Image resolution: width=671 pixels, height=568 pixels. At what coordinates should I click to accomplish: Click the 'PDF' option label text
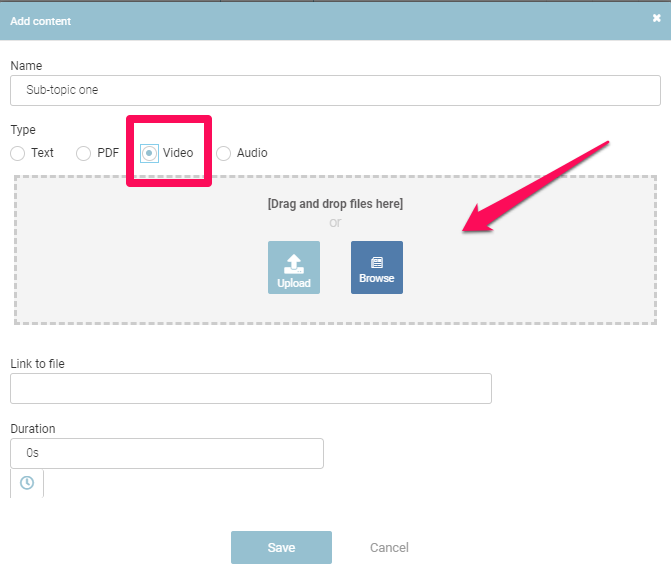(x=108, y=153)
